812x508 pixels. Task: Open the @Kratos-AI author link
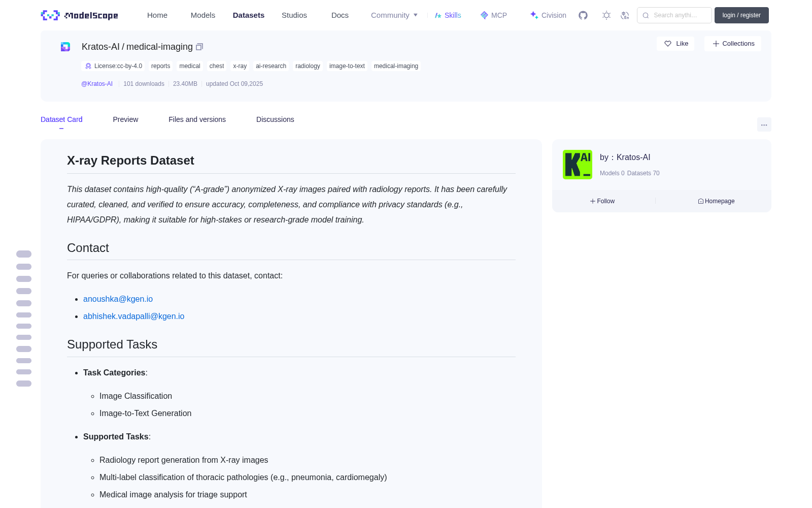[x=97, y=84]
